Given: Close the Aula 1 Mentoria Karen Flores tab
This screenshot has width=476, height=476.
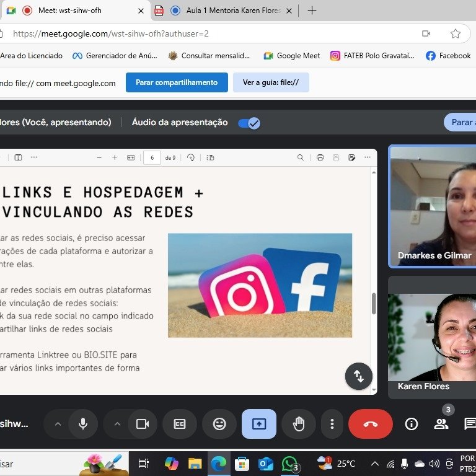Looking at the screenshot, I should pyautogui.click(x=289, y=11).
